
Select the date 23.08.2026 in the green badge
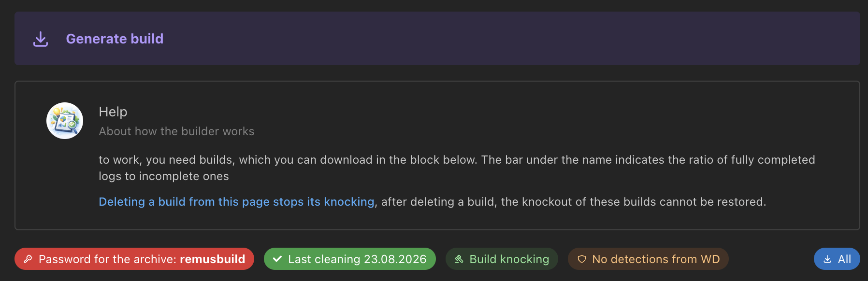(x=395, y=259)
